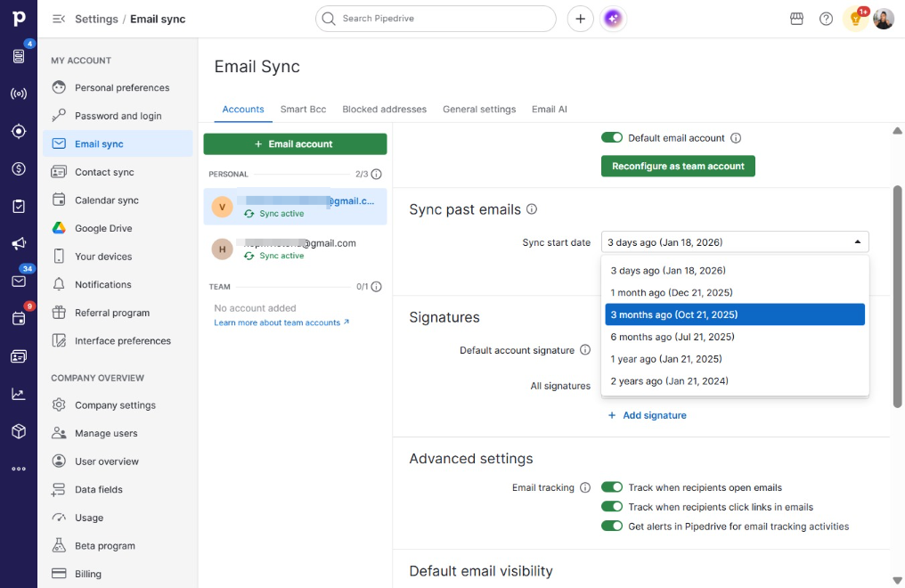This screenshot has height=588, width=905.
Task: Open Personal preferences settings
Action: pyautogui.click(x=118, y=87)
